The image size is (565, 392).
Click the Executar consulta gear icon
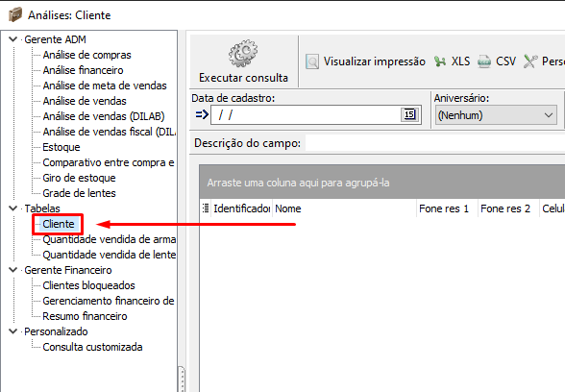click(x=243, y=54)
